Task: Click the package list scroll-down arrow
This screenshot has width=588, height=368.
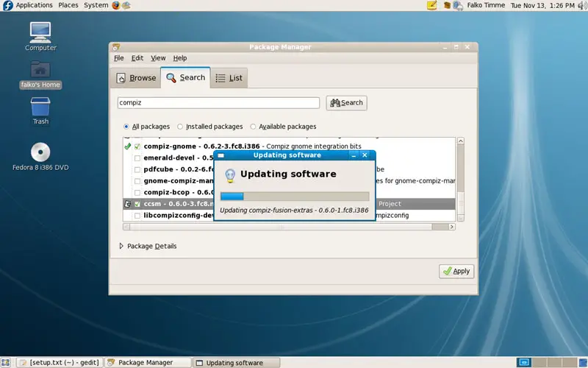Action: (x=461, y=218)
